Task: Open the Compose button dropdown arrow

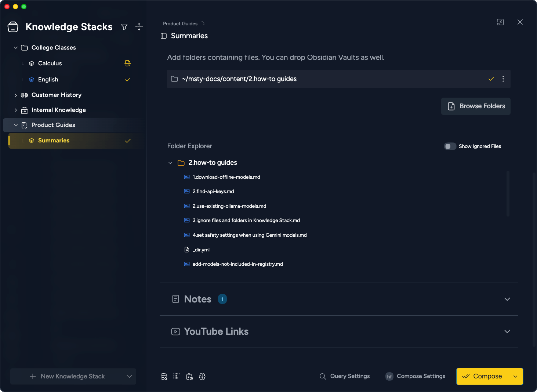Action: coord(515,377)
